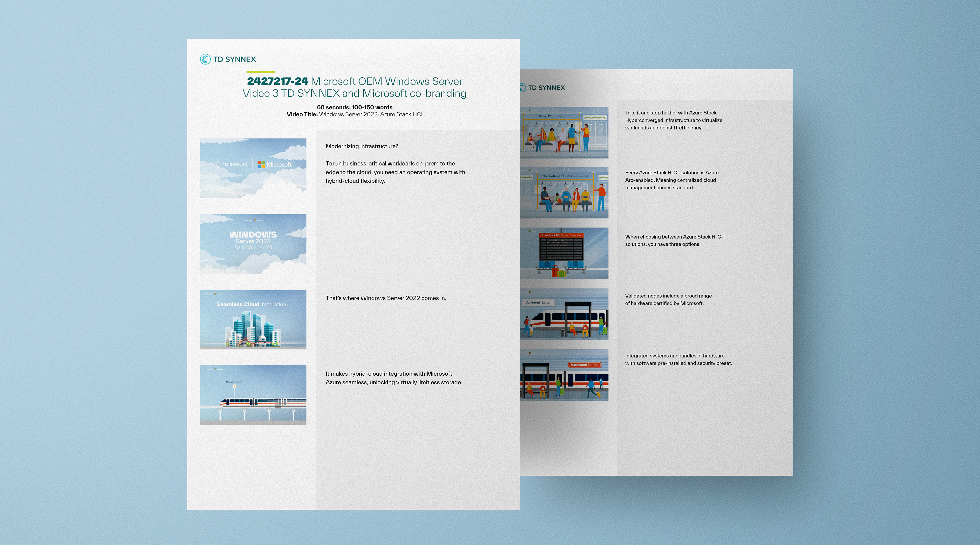Select the Validated Nodes train thumbnail
Viewport: 980px width, 545px height.
coord(564,314)
